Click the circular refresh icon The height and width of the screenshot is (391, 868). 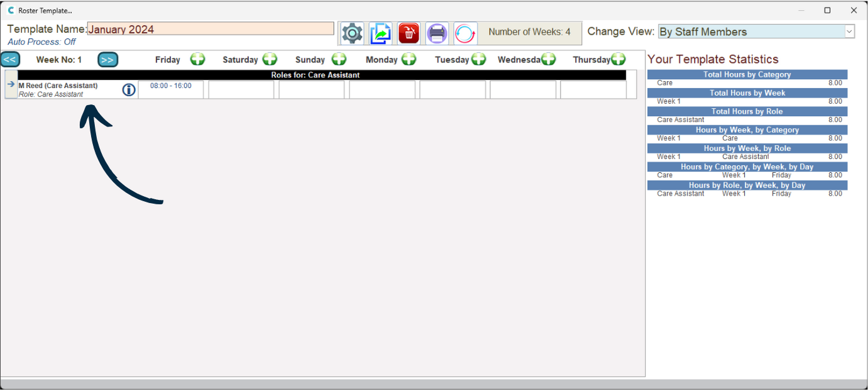click(465, 33)
